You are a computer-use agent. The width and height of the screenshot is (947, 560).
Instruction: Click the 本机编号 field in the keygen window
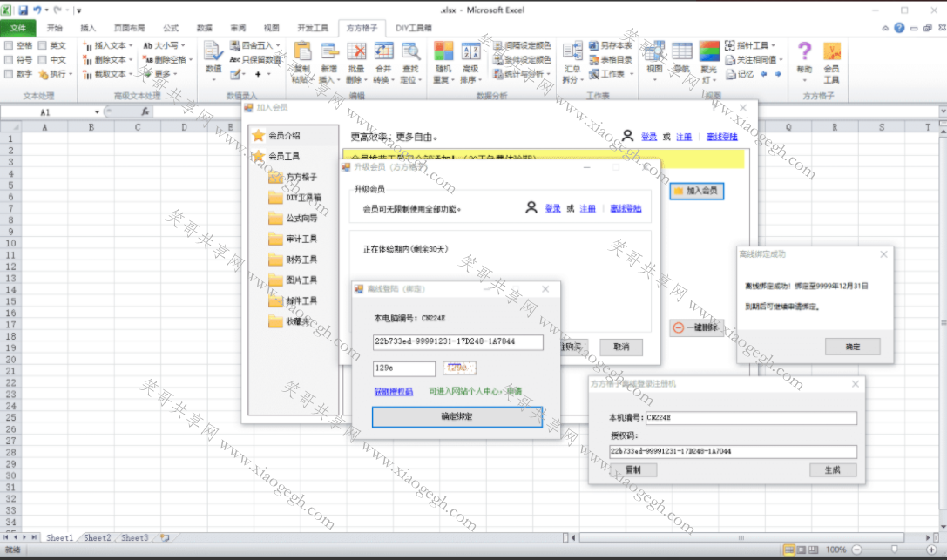pos(751,417)
